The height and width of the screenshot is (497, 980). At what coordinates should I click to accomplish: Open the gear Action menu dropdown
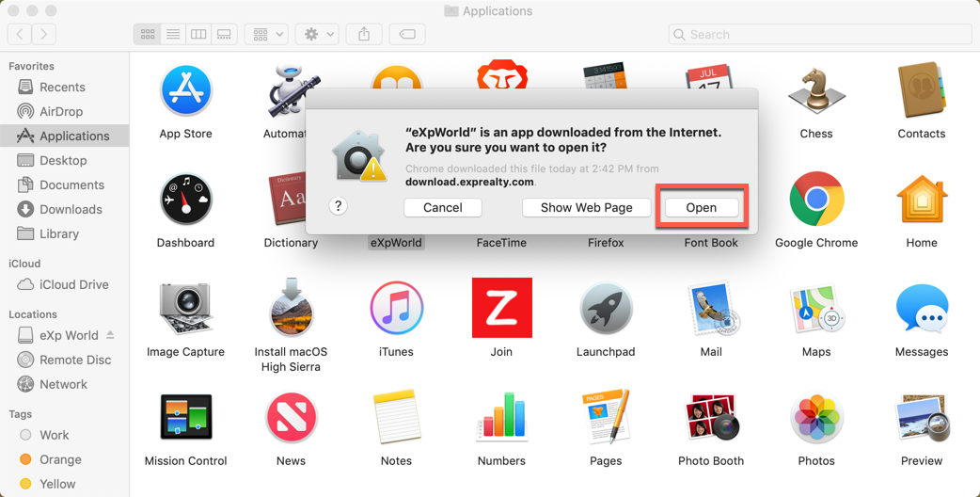(x=317, y=35)
